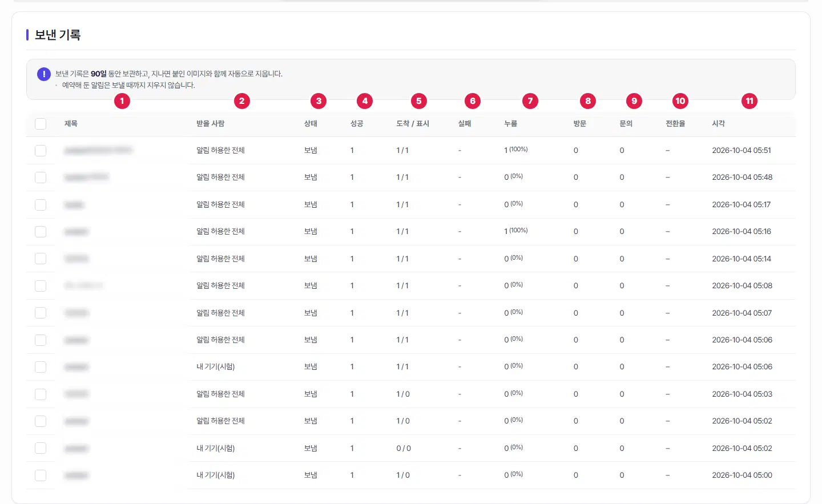Image resolution: width=822 pixels, height=504 pixels.
Task: Select the time cell 2026-10-04 05:14
Action: (742, 259)
